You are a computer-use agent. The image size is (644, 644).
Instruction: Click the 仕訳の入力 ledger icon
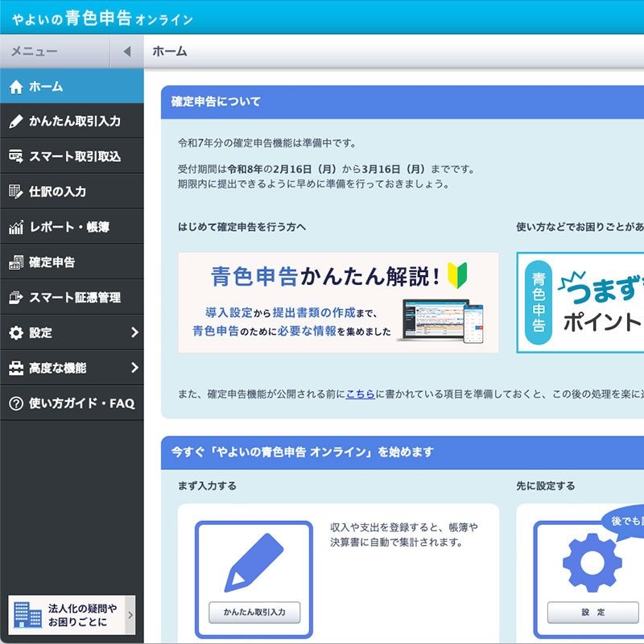[16, 192]
